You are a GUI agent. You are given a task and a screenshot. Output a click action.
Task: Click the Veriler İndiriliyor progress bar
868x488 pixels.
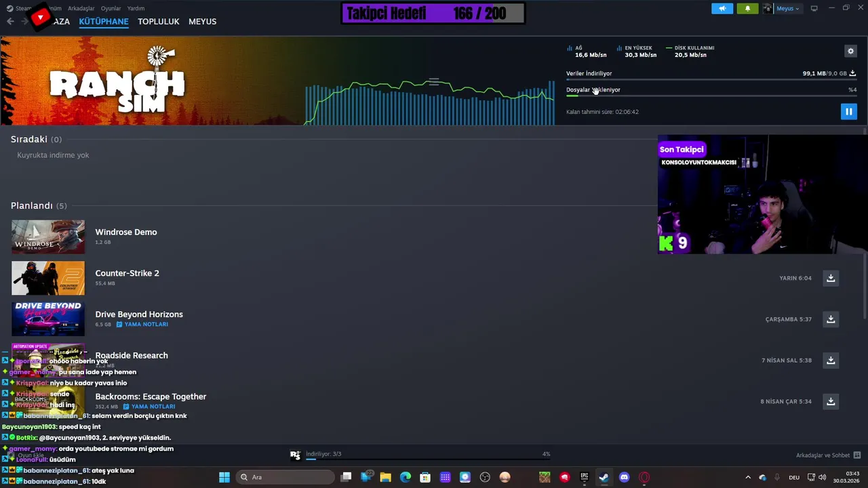(x=711, y=80)
